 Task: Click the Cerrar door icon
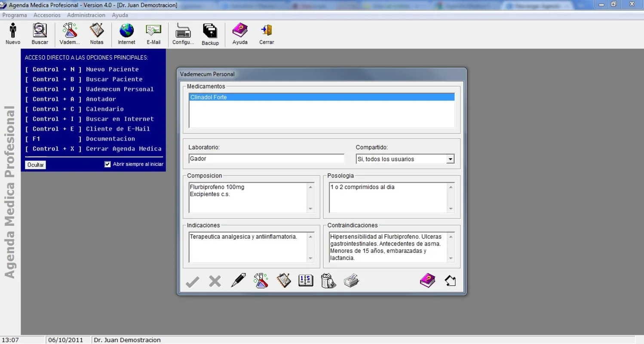pyautogui.click(x=267, y=34)
